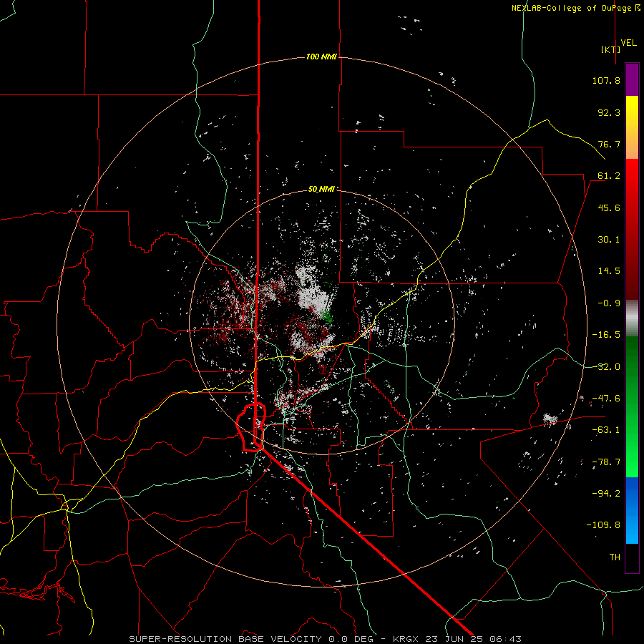Click the TH label on the color scale
644x644 pixels.
615,557
